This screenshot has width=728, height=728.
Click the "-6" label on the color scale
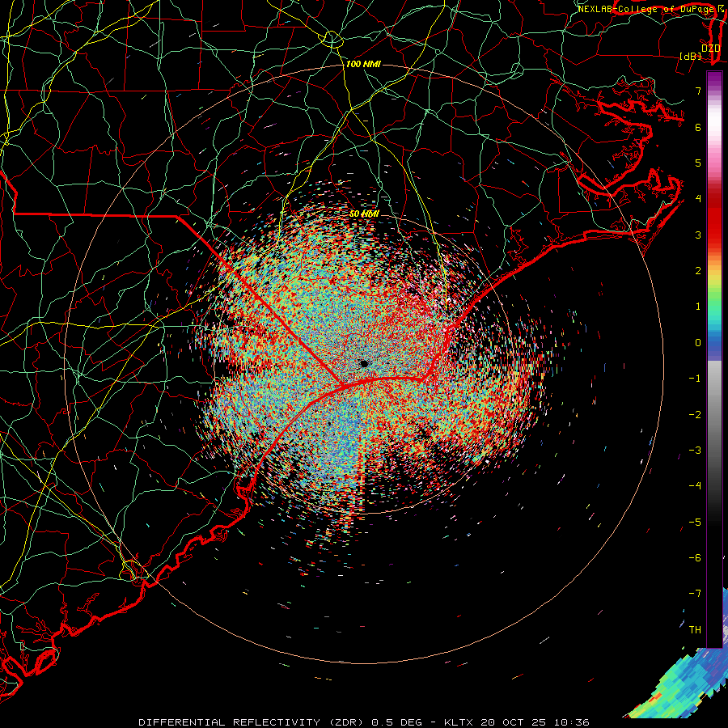(695, 558)
